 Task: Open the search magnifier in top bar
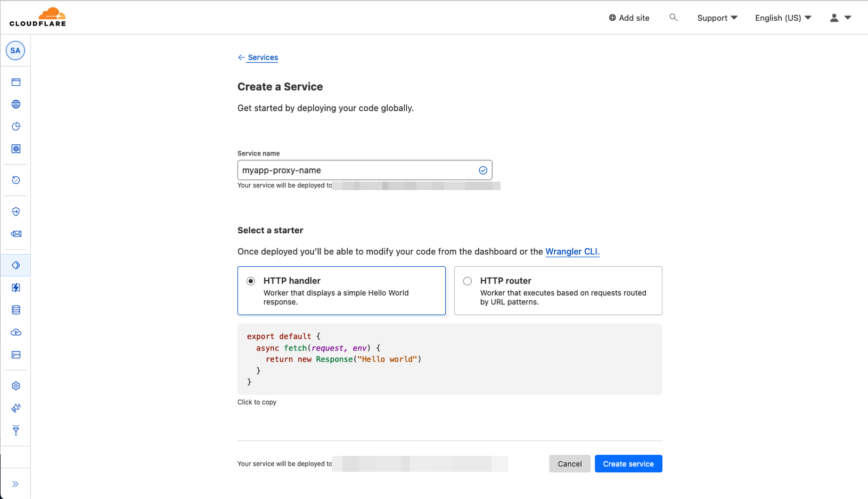(674, 17)
